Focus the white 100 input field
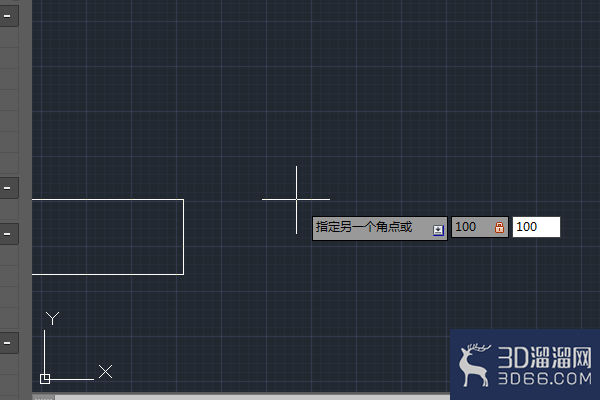 [x=536, y=227]
